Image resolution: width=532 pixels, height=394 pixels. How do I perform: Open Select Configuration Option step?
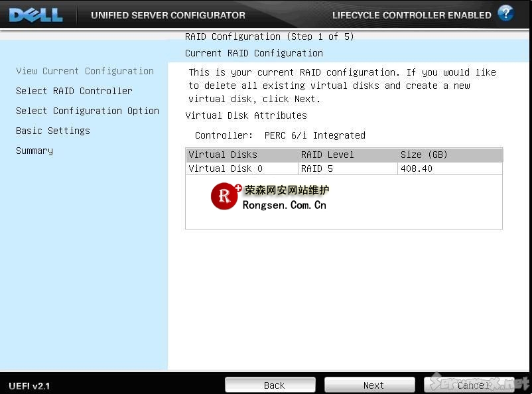point(88,111)
